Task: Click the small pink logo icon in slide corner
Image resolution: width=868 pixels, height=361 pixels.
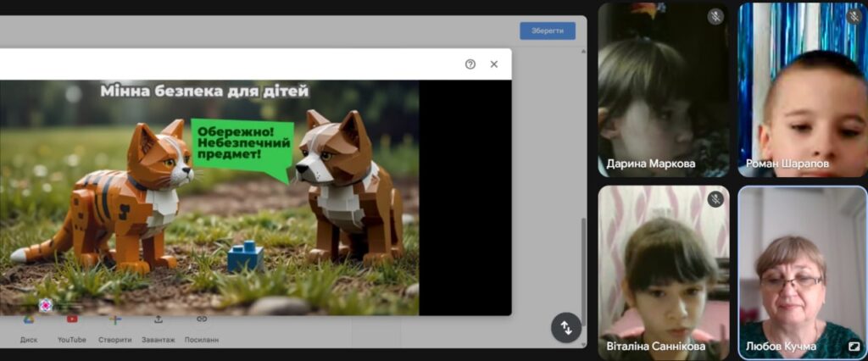Action: 46,305
